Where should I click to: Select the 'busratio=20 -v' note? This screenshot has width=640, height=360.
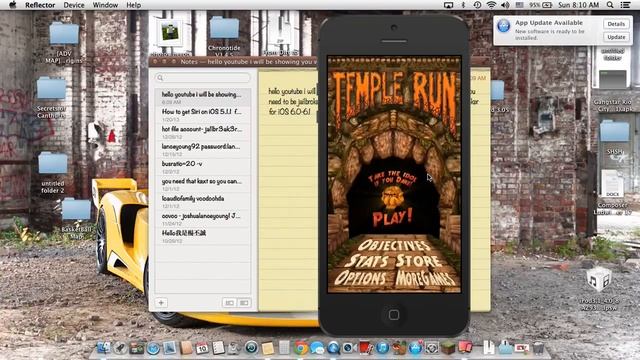[x=202, y=167]
